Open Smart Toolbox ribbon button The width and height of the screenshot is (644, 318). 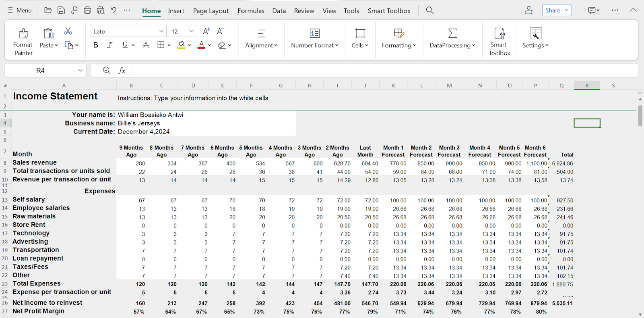[499, 41]
